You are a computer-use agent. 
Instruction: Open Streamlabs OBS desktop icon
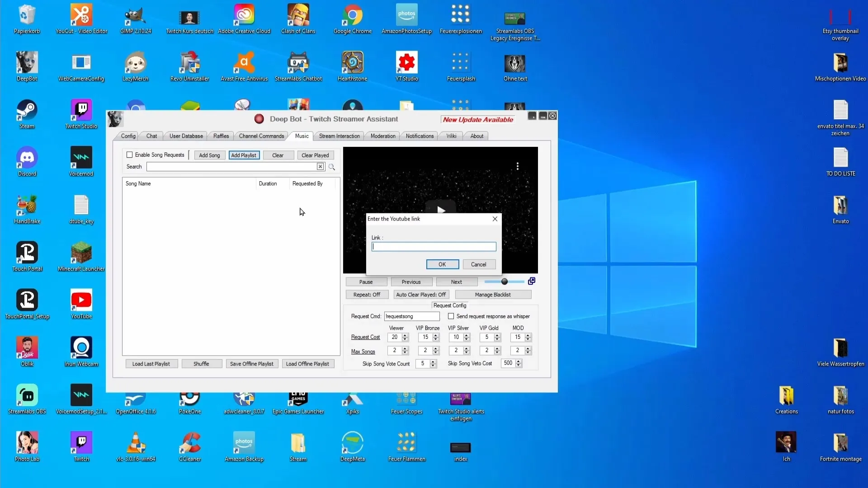[27, 399]
